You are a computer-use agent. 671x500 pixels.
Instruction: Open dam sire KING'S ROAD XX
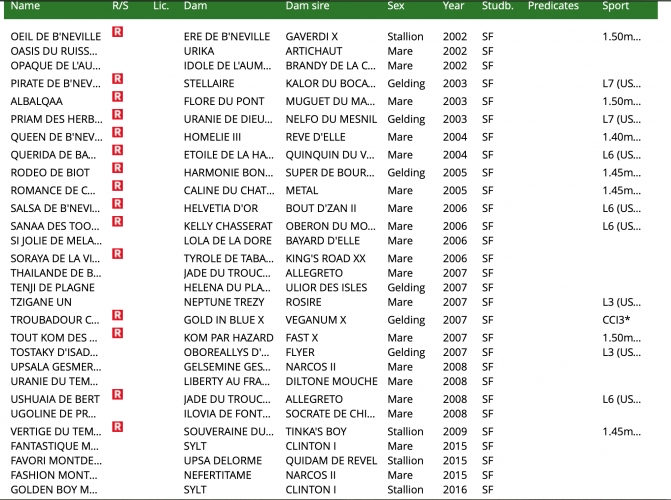pyautogui.click(x=326, y=258)
